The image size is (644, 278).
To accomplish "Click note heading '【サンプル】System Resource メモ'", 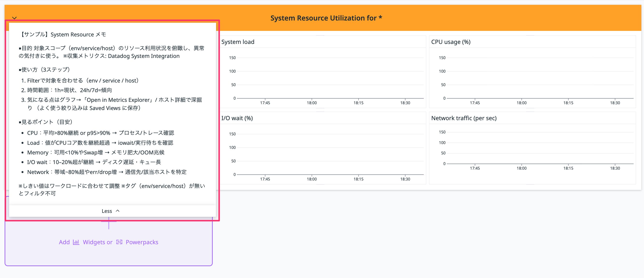I will tap(63, 35).
